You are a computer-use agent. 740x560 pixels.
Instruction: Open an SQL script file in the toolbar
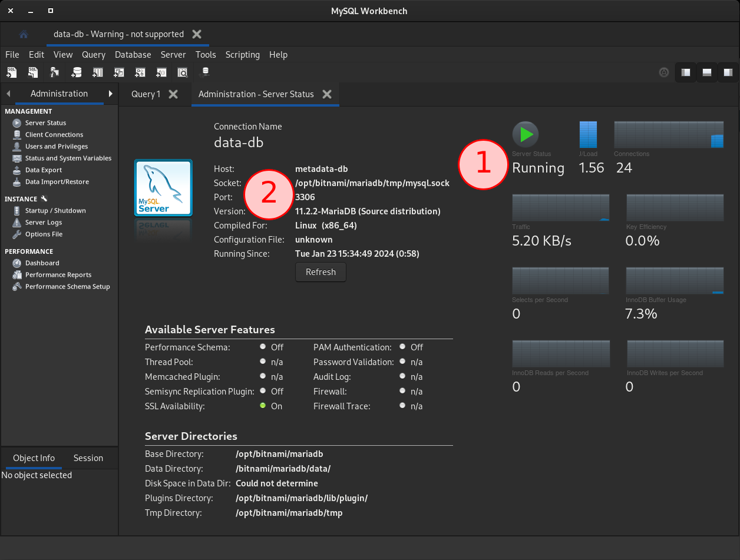33,72
